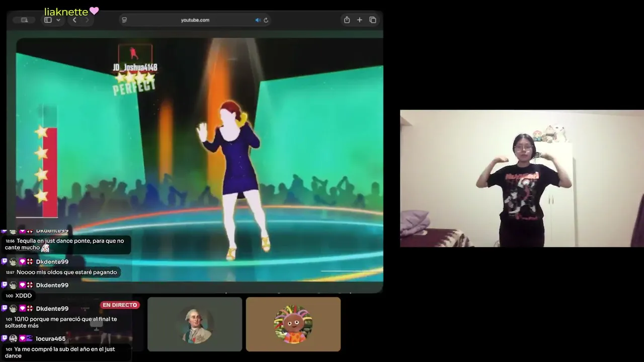Click the EN DIRECTO live badge
Screen dimensions: 644x362
(x=120, y=305)
